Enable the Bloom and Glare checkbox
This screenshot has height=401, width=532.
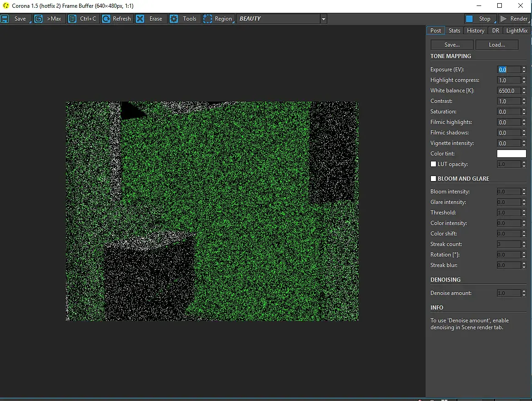coord(433,179)
